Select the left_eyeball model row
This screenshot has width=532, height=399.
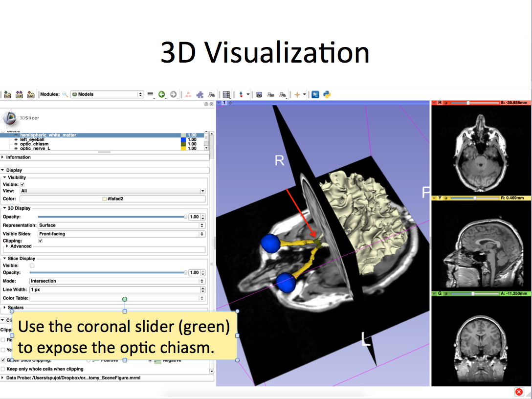pyautogui.click(x=102, y=139)
